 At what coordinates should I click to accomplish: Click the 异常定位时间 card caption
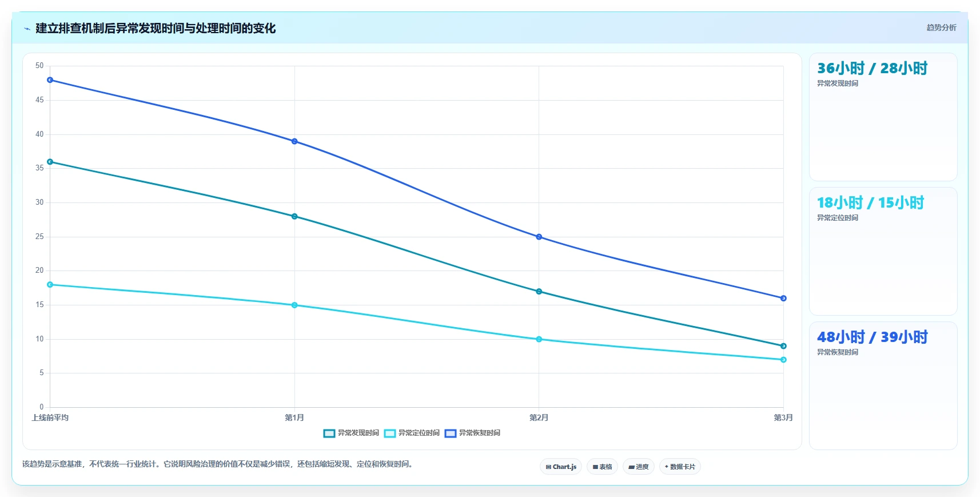[x=838, y=218]
